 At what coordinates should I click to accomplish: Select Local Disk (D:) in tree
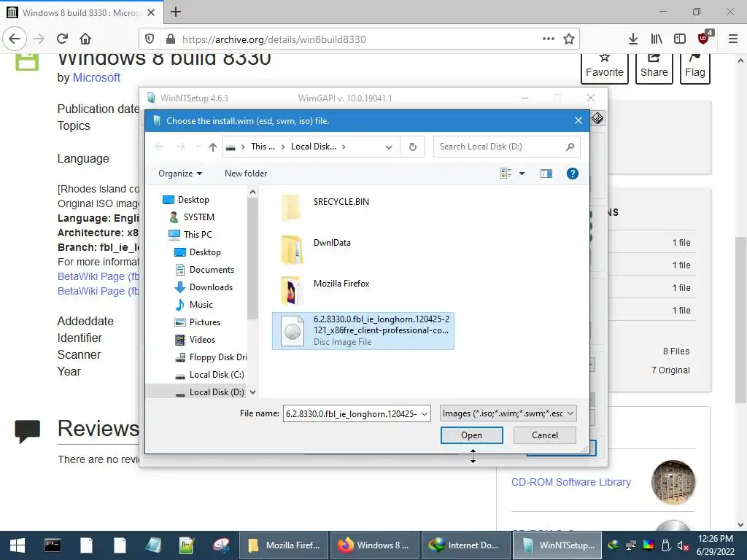click(216, 392)
